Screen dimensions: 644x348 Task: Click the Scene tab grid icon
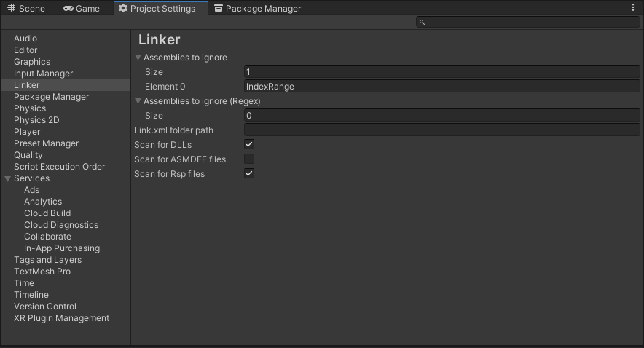(12, 8)
